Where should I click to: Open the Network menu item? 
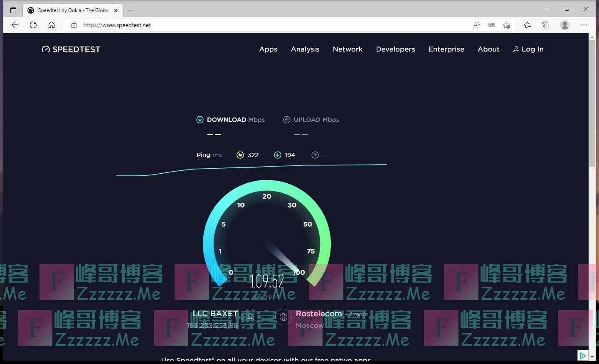[x=348, y=49]
